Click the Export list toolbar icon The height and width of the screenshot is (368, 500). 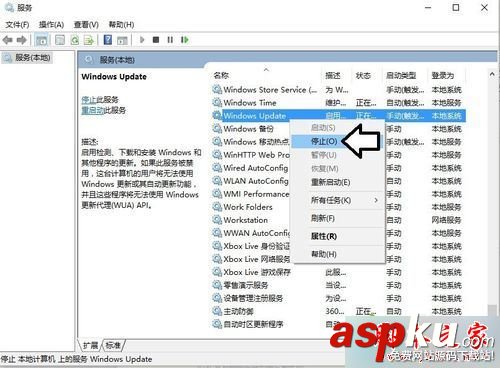(x=89, y=40)
